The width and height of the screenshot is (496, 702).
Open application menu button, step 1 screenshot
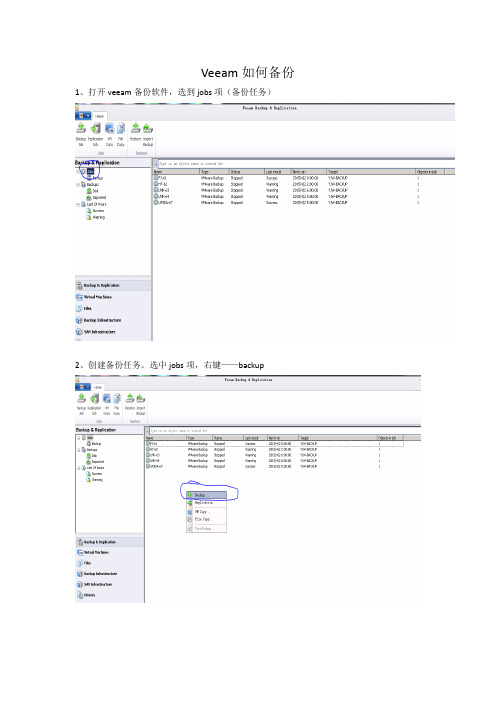83,116
